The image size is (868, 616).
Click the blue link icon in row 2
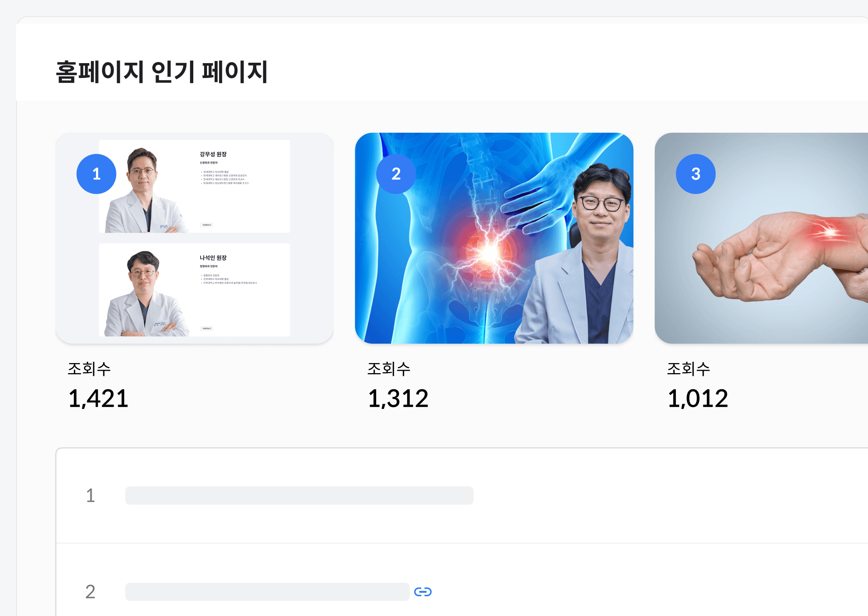423,592
